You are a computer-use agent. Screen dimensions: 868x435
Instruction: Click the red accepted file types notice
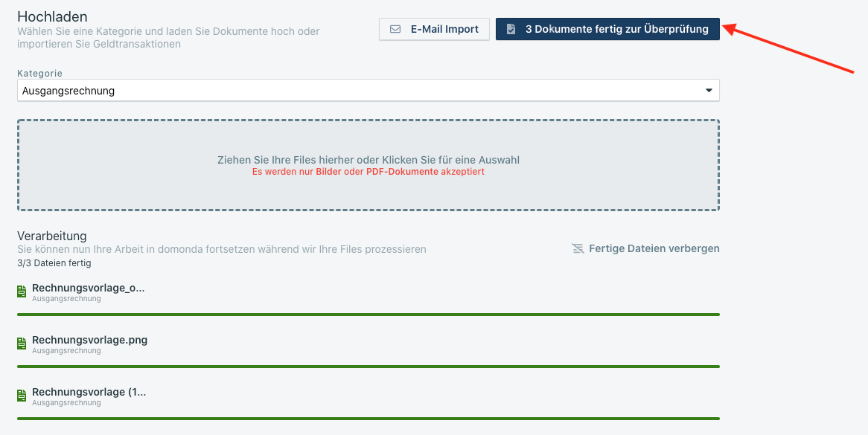(368, 171)
